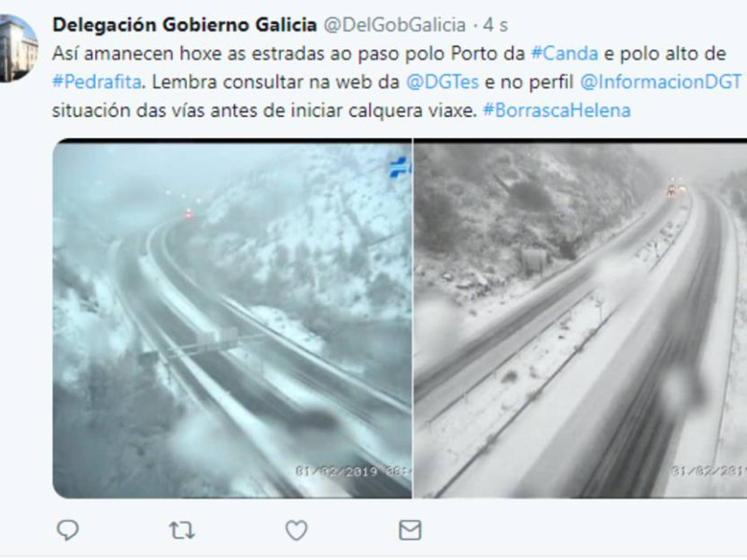747x560 pixels.
Task: Open the right grayscale snowy highway photo
Action: coord(580,318)
